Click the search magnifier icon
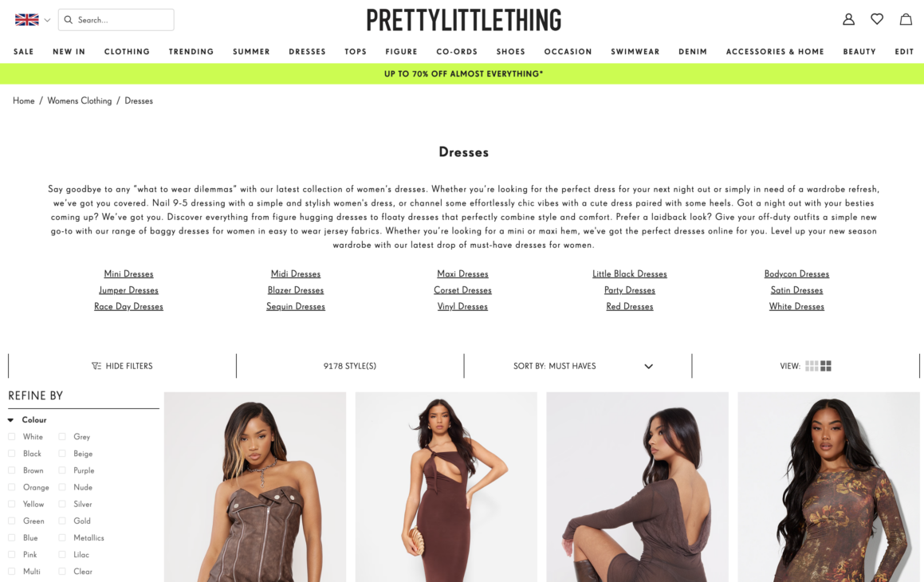 click(69, 20)
